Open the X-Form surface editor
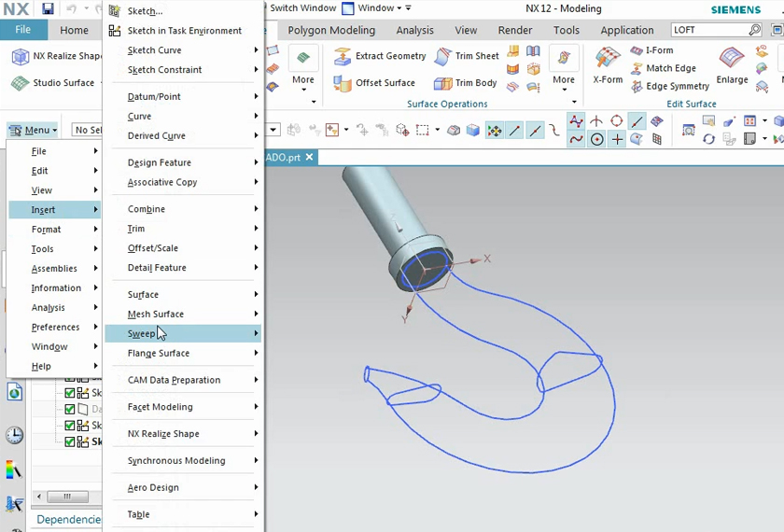This screenshot has height=532, width=784. point(608,65)
